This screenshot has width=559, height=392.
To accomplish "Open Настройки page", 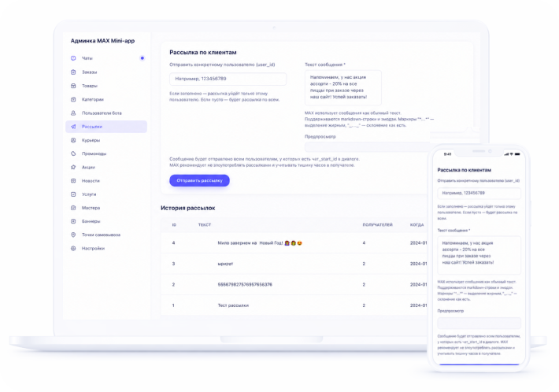I will click(106, 249).
